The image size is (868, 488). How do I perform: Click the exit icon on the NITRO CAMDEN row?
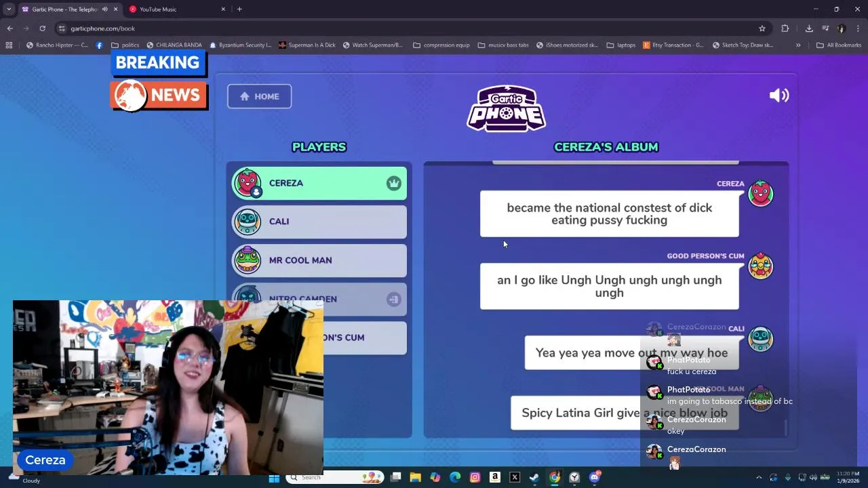click(x=394, y=299)
